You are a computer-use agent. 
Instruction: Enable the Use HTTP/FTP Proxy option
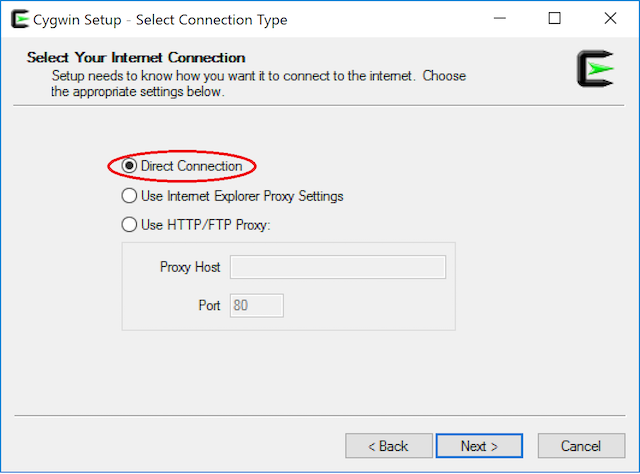(130, 225)
